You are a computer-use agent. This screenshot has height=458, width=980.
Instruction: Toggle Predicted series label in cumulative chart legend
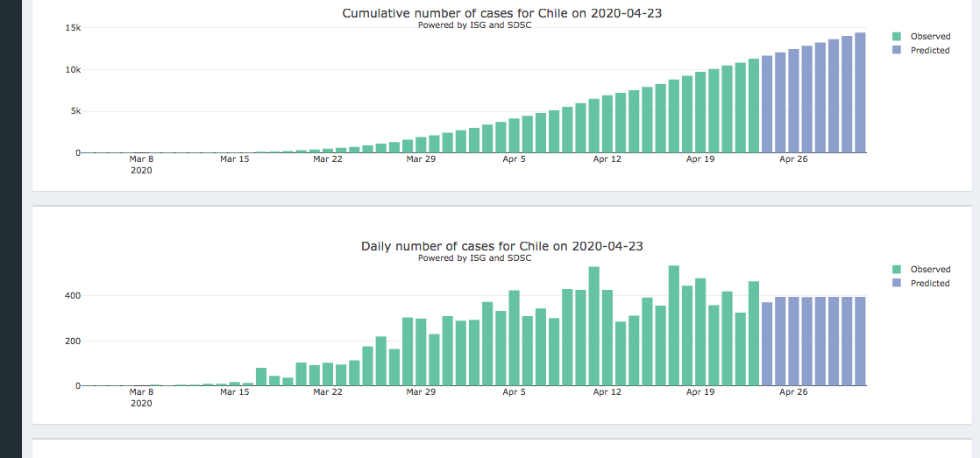[929, 51]
